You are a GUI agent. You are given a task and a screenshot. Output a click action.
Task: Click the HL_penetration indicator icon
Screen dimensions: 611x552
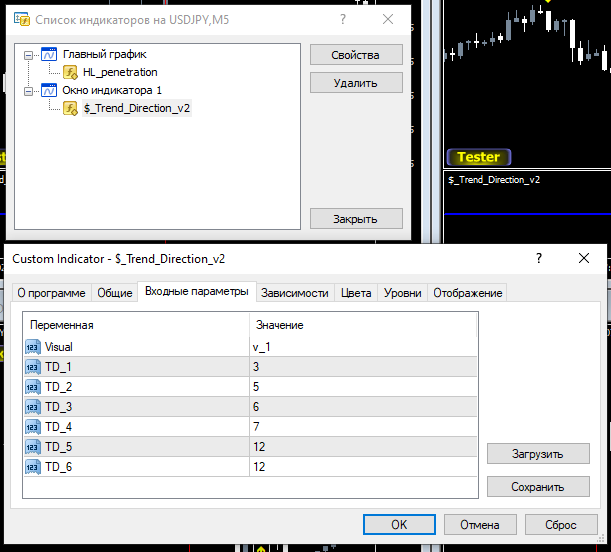click(70, 72)
